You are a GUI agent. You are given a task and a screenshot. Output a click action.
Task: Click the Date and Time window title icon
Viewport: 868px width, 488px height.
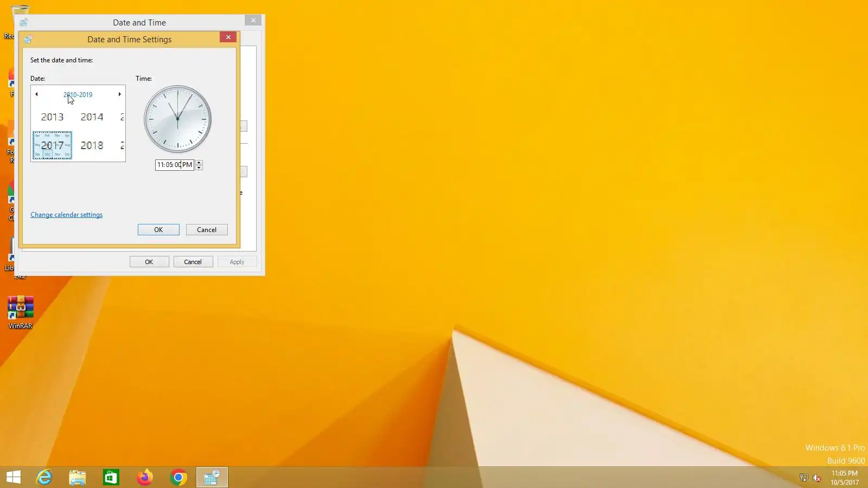pos(23,22)
